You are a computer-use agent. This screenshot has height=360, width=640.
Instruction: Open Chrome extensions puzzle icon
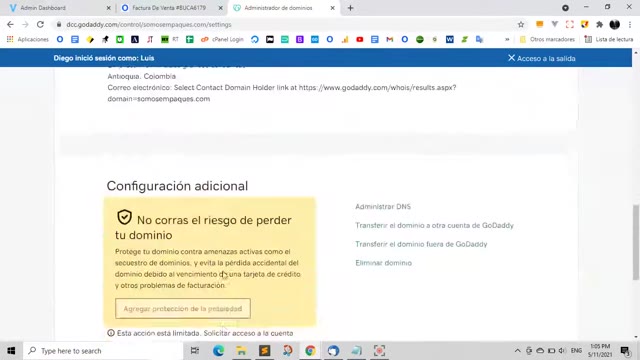pos(599,24)
